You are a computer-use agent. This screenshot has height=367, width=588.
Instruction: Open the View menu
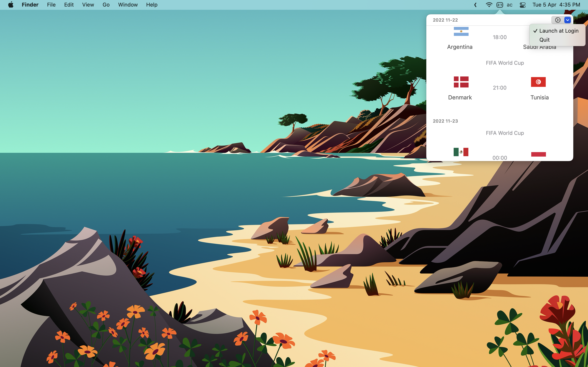(88, 5)
